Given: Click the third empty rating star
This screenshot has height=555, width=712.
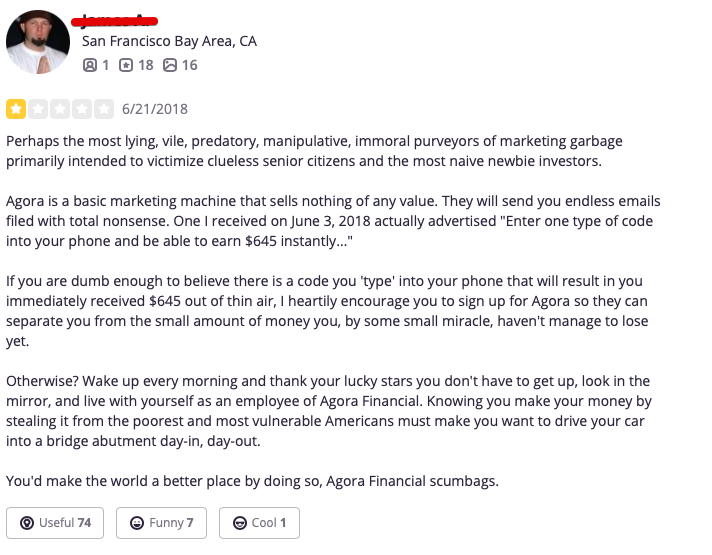Looking at the screenshot, I should (59, 109).
